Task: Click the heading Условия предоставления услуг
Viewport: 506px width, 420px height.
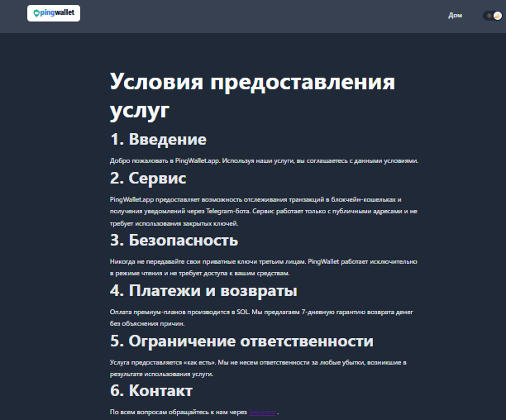Action: (x=252, y=95)
